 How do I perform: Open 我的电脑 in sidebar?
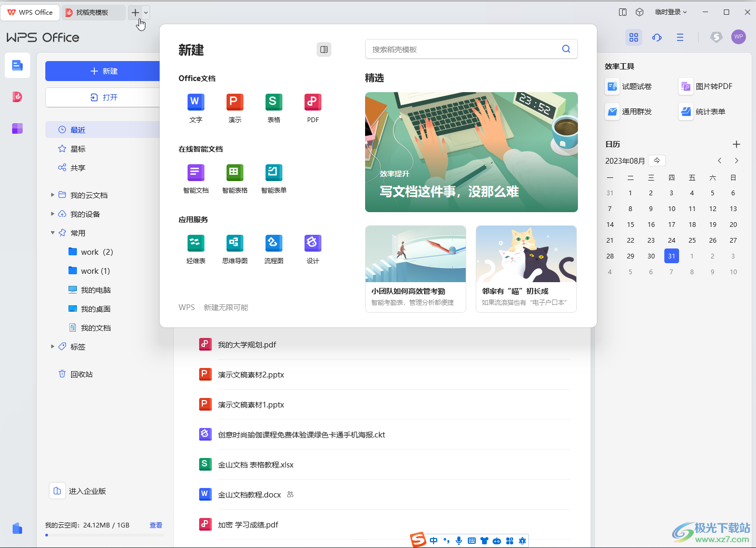[x=90, y=290]
